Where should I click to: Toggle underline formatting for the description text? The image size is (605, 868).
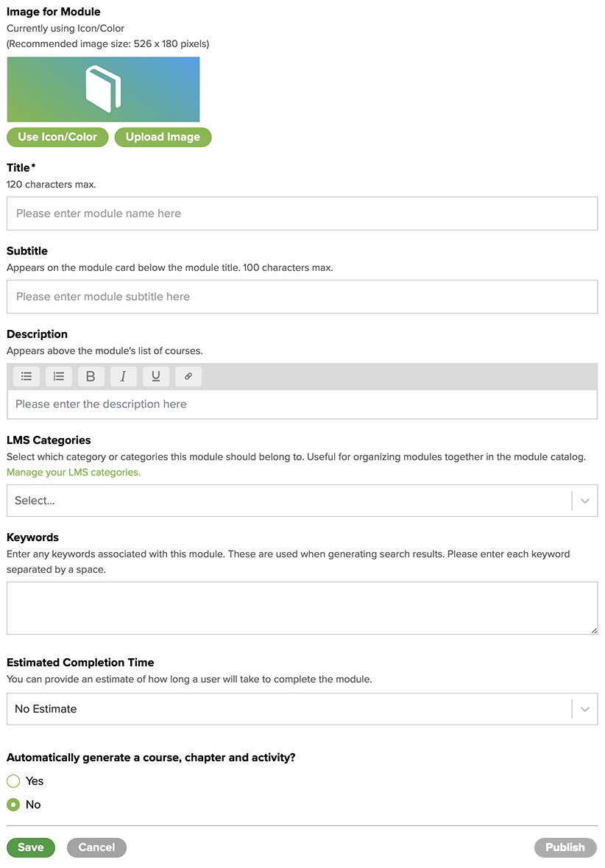pyautogui.click(x=155, y=376)
